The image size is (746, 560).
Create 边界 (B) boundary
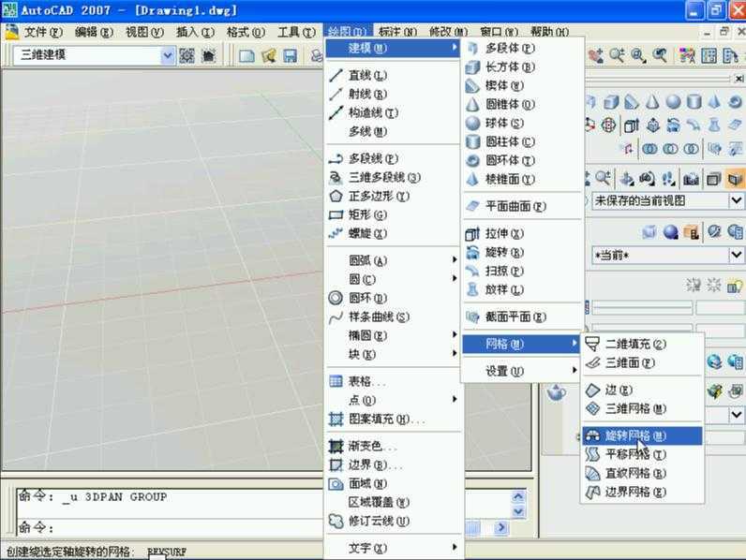393,464
